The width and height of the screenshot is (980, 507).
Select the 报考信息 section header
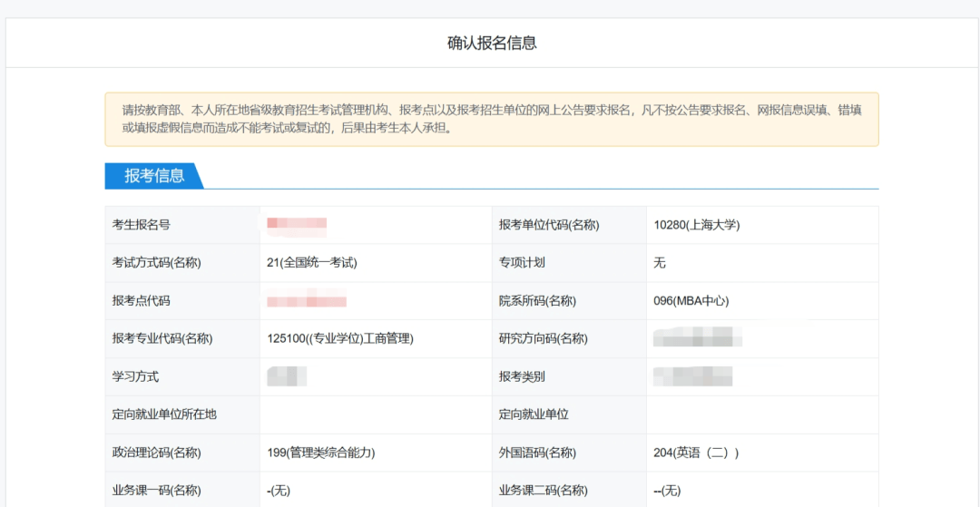153,176
